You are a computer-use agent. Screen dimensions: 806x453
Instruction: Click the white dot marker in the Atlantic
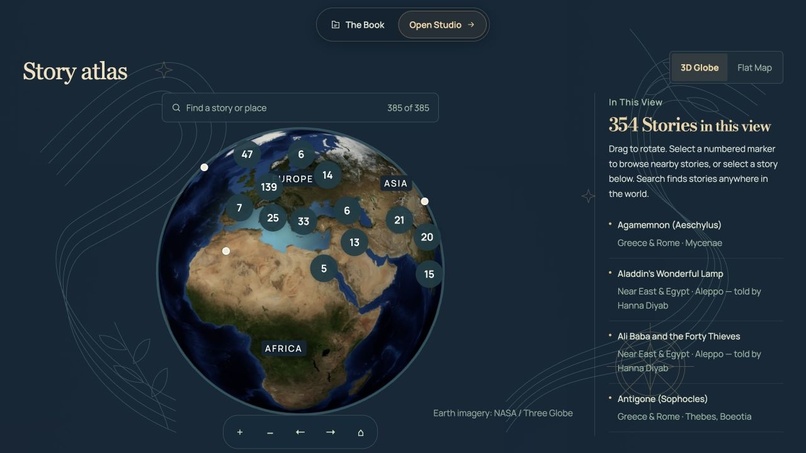[204, 167]
